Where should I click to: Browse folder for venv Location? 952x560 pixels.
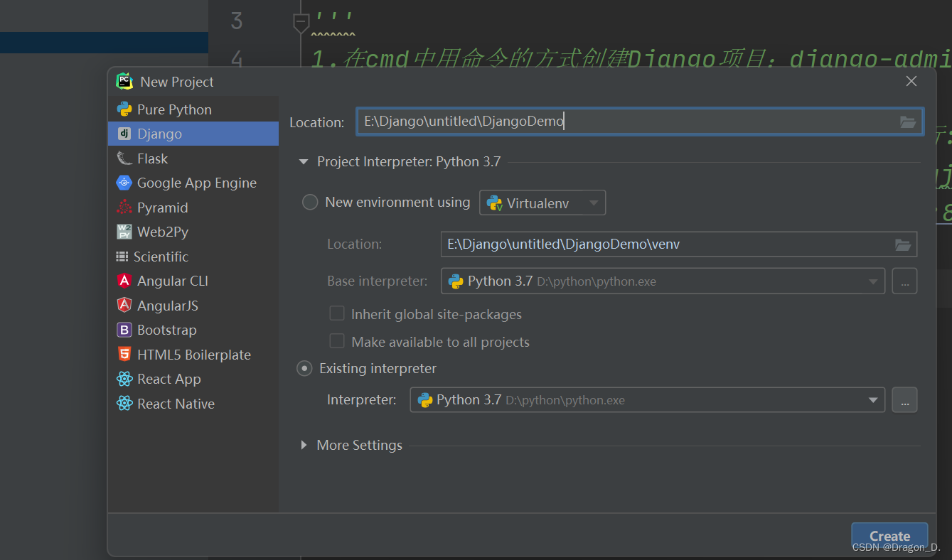click(x=903, y=244)
